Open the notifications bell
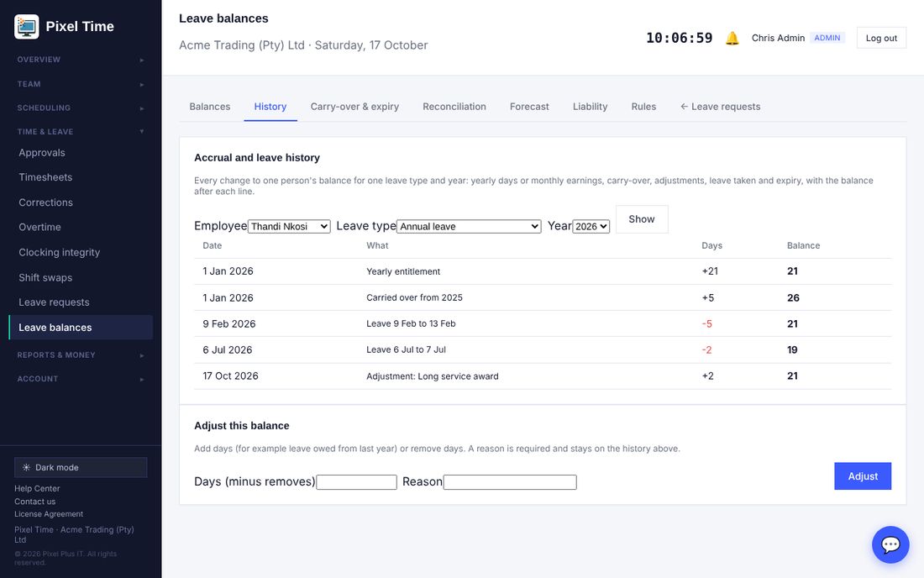 point(732,39)
